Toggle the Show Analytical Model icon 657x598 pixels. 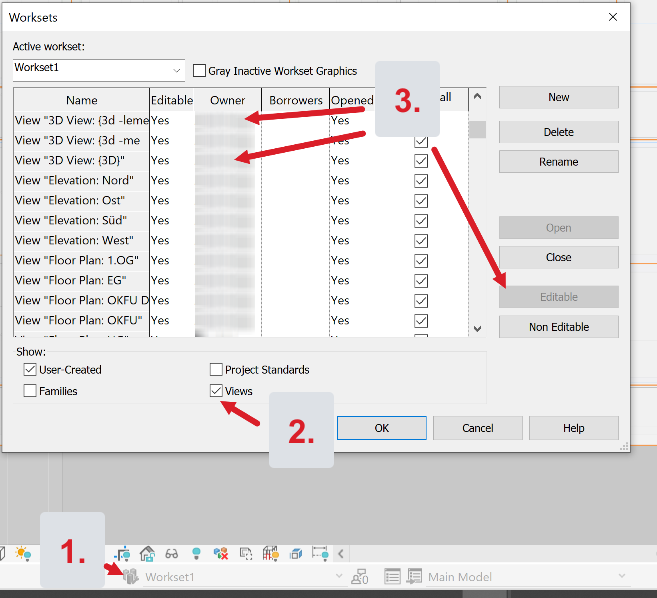click(x=271, y=554)
